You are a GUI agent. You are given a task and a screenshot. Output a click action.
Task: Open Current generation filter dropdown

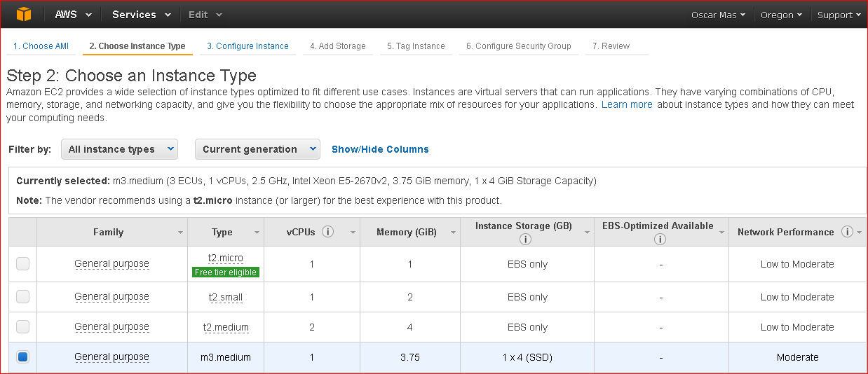point(257,149)
